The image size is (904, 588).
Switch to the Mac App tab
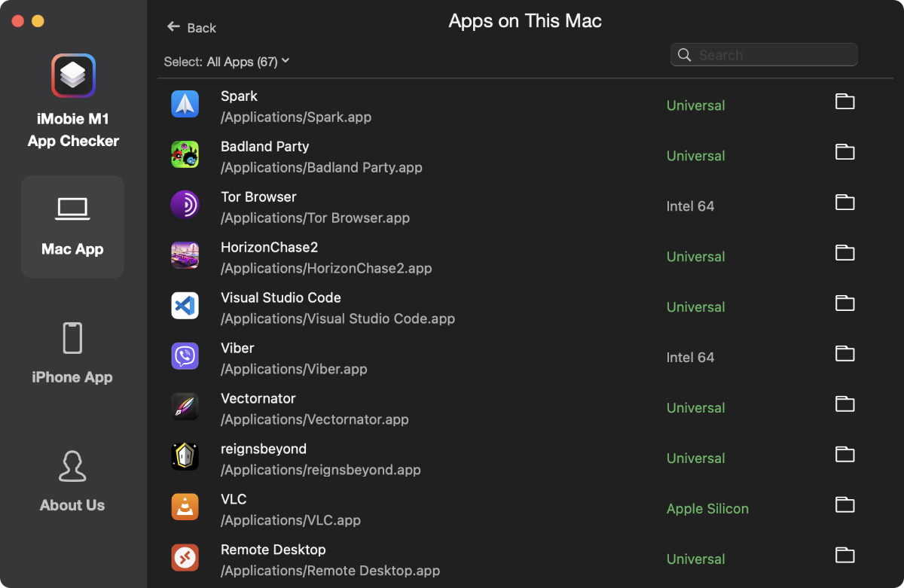(x=72, y=227)
